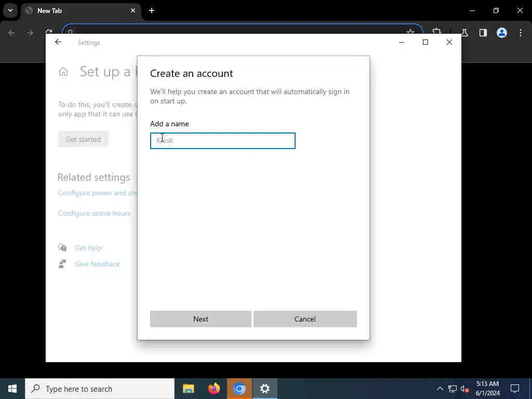The width and height of the screenshot is (532, 399).
Task: Focus the Add a name input field
Action: pos(222,140)
